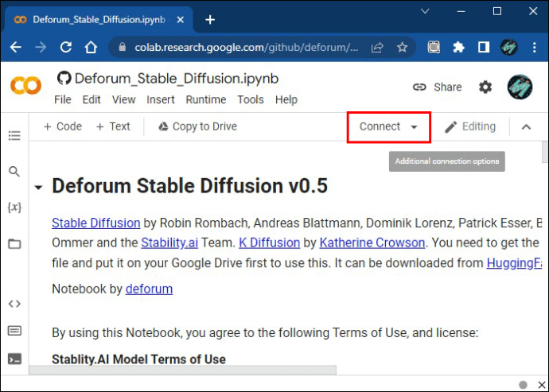Open the Stability.ai link
Screen dimensions: 549x392
[x=169, y=243]
